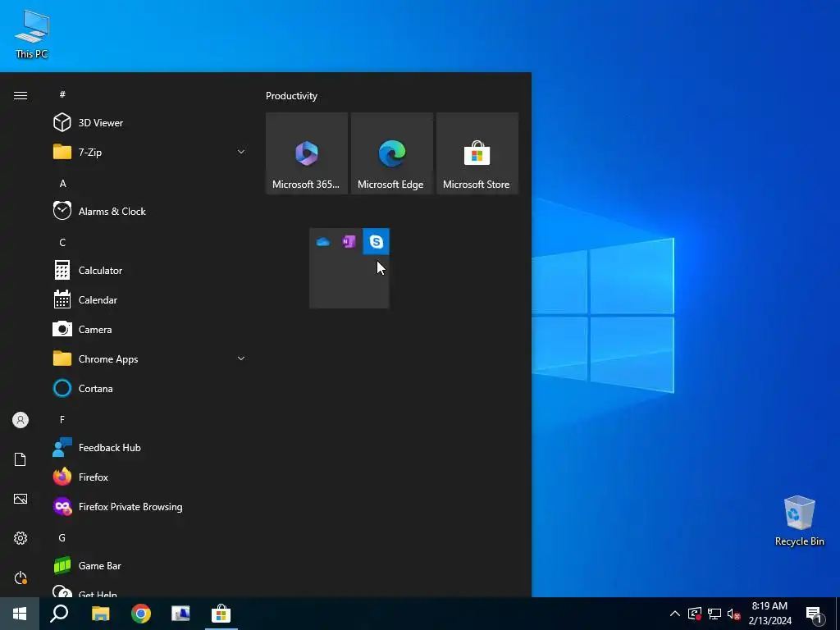
Task: Open the user account menu
Action: point(21,420)
